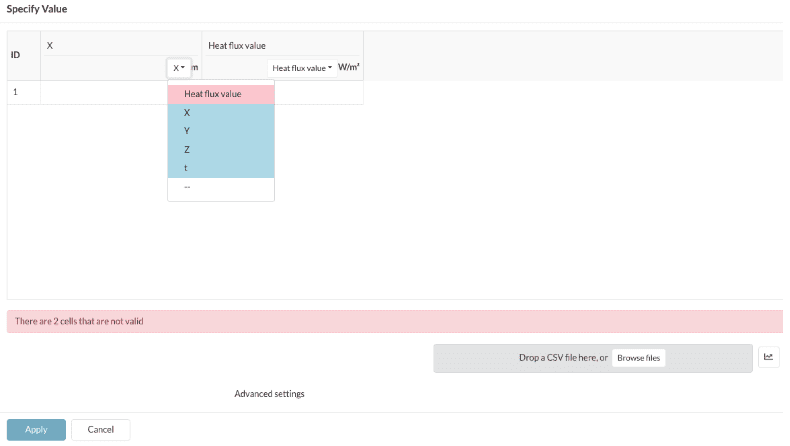Choose the t (time) option from the list
Screen dimensions: 790x446
tap(187, 168)
